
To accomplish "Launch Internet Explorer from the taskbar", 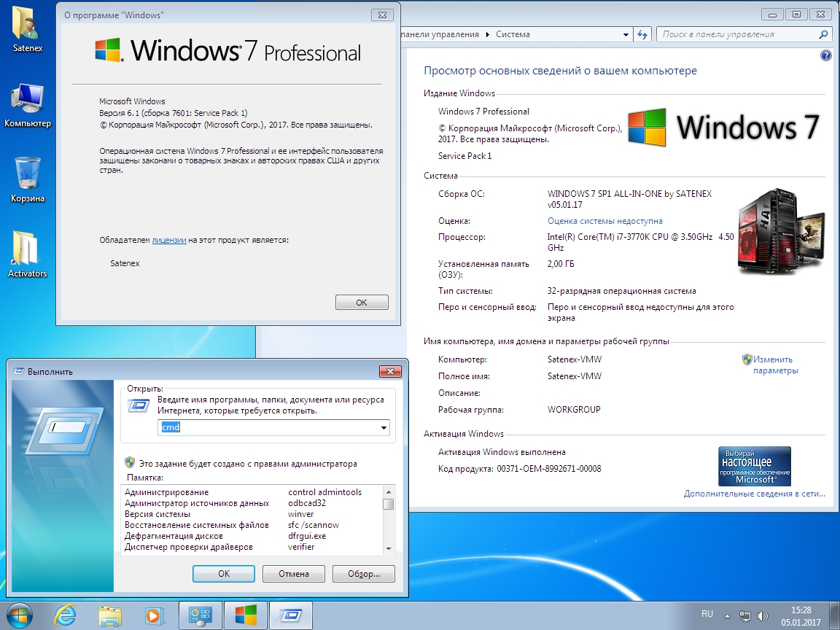I will click(65, 615).
